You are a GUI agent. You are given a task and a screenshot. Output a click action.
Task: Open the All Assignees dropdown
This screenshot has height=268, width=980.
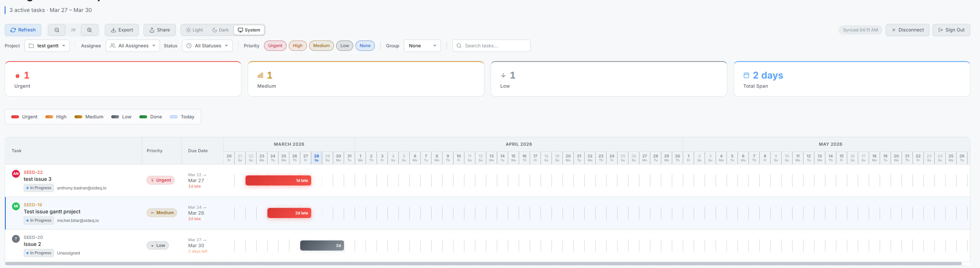[x=133, y=46]
